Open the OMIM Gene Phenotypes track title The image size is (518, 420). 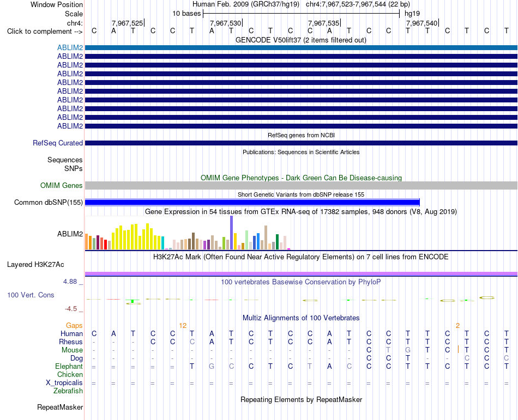(x=301, y=178)
